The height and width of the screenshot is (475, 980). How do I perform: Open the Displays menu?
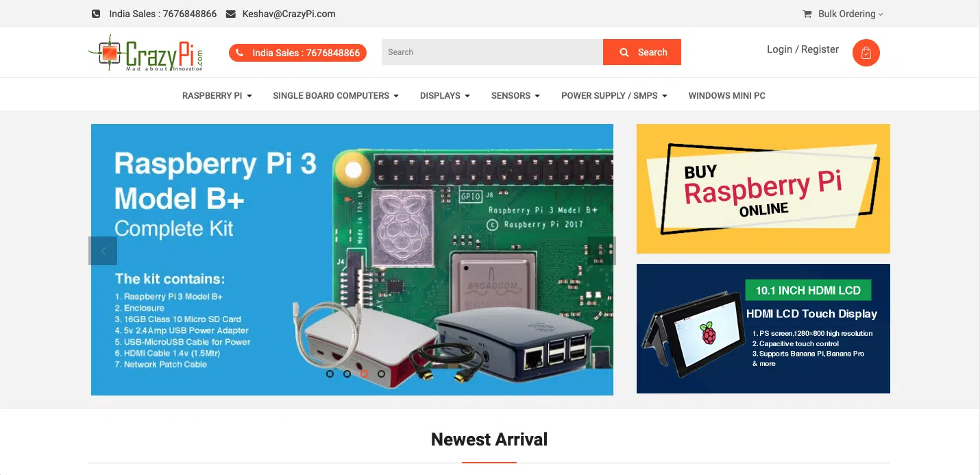coord(445,95)
